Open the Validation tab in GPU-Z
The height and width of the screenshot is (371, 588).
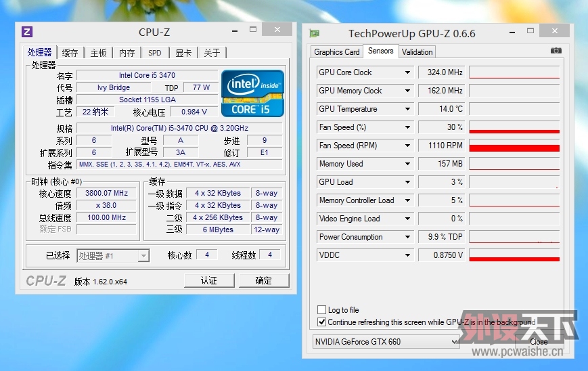pyautogui.click(x=417, y=52)
